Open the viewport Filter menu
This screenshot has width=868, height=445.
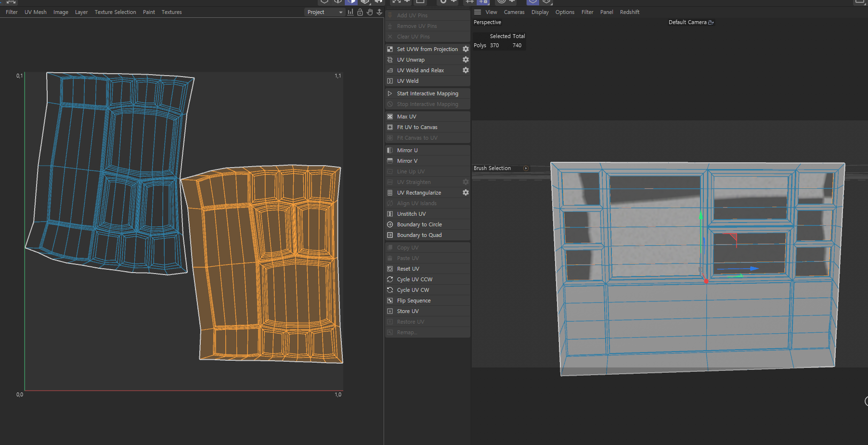pos(587,12)
